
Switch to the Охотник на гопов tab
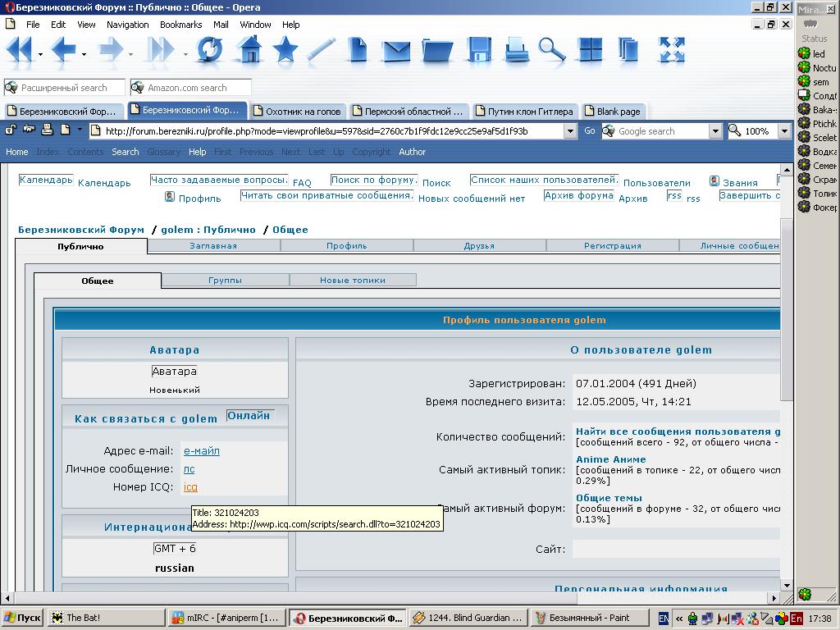pyautogui.click(x=297, y=111)
